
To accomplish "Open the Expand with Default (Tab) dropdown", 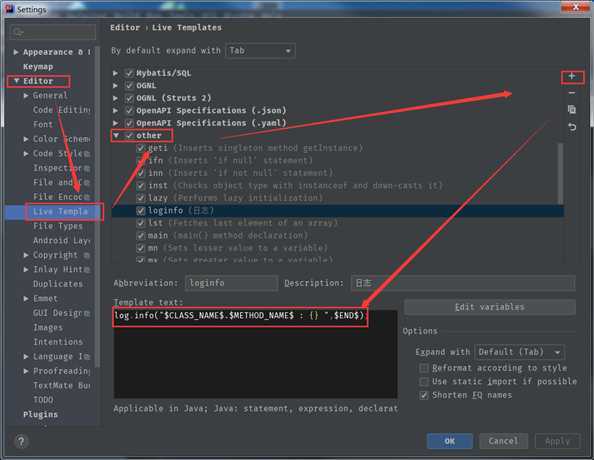I will (x=520, y=352).
